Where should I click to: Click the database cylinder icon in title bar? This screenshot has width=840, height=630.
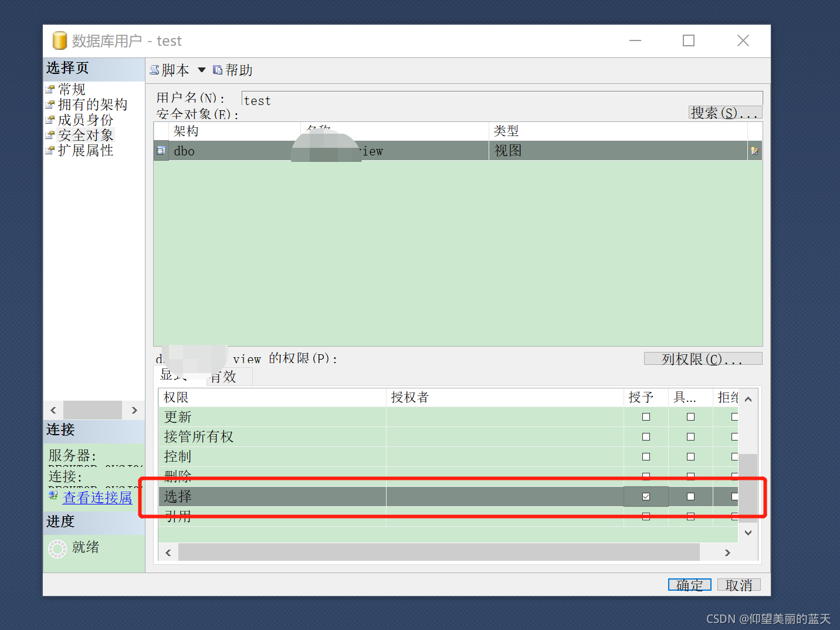pyautogui.click(x=59, y=40)
